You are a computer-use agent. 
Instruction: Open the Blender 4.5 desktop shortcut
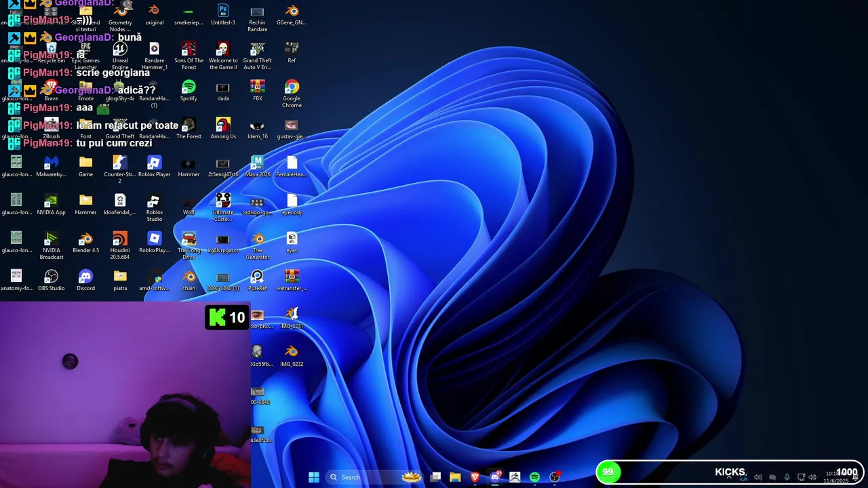click(x=85, y=243)
